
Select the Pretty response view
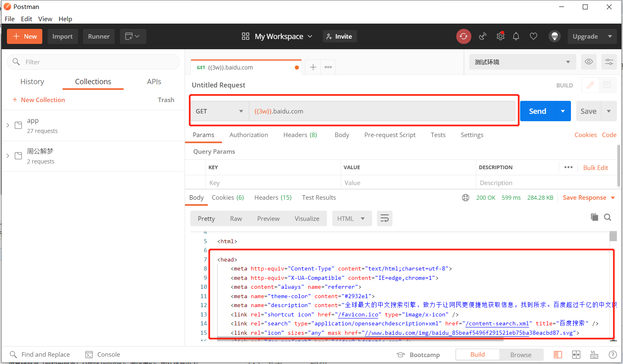[206, 218]
